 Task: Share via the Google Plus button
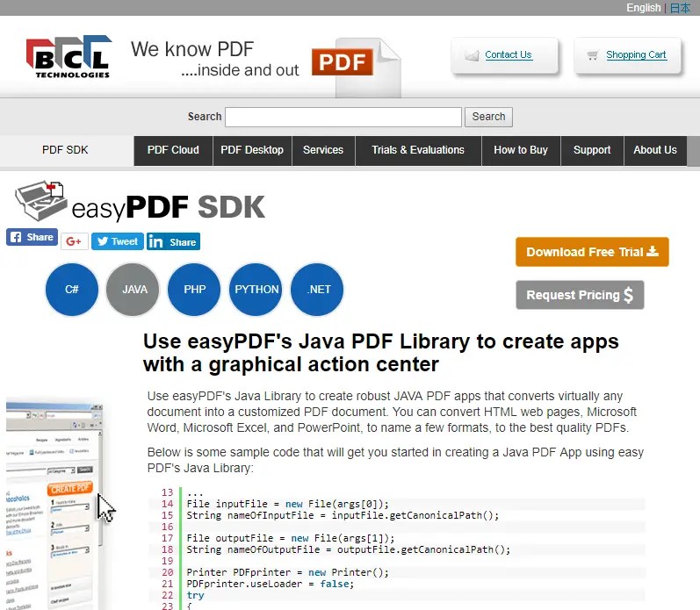[x=74, y=241]
